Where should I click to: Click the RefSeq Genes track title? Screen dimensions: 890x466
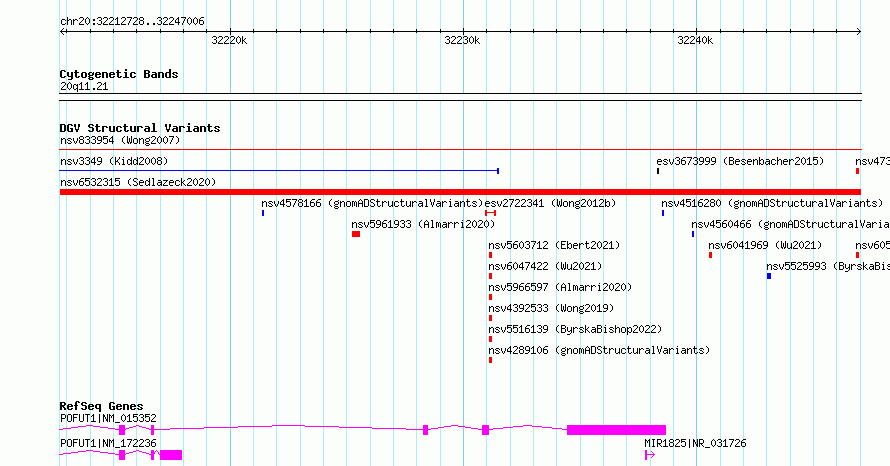pos(102,406)
